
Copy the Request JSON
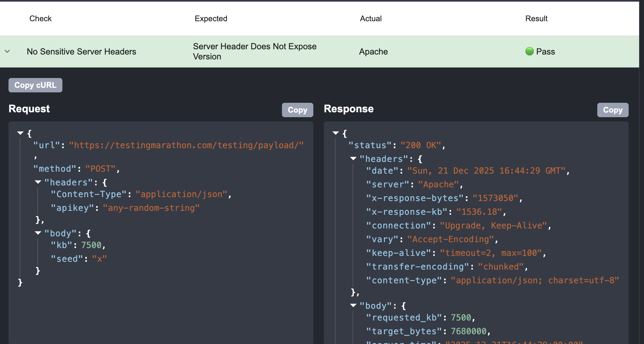pyautogui.click(x=297, y=110)
